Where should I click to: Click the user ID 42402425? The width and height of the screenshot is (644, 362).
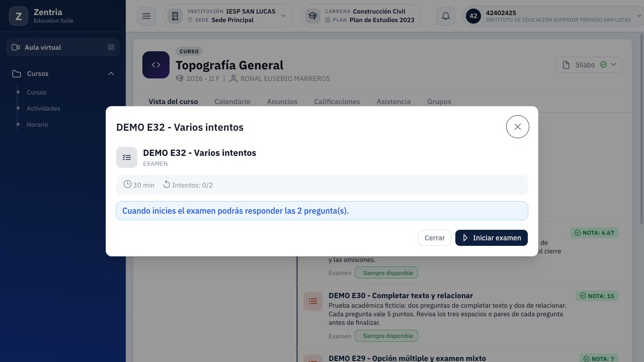tap(501, 13)
